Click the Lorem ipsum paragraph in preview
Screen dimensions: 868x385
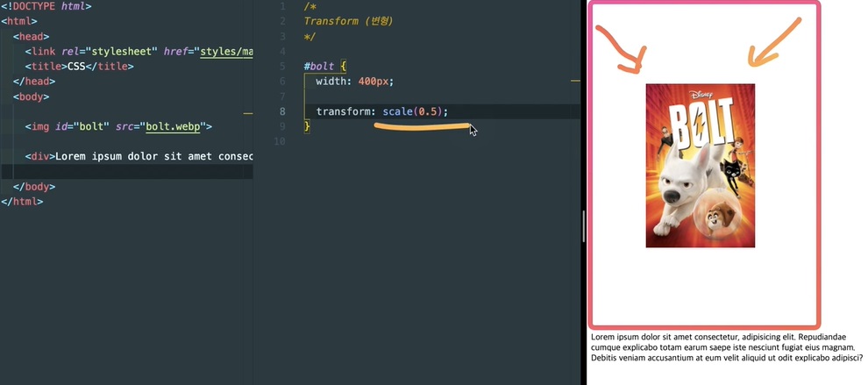[x=727, y=347]
